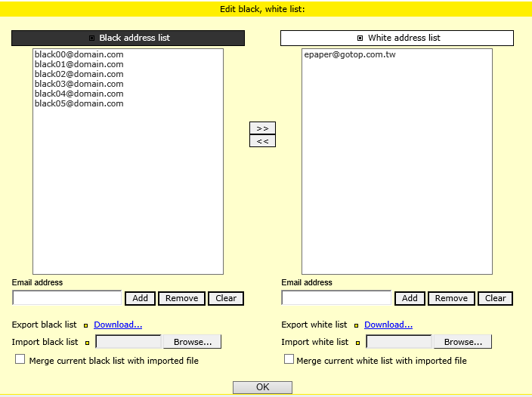Viewport: 532px width, 397px height.
Task: Move selected address to the black list with <<
Action: tap(262, 141)
